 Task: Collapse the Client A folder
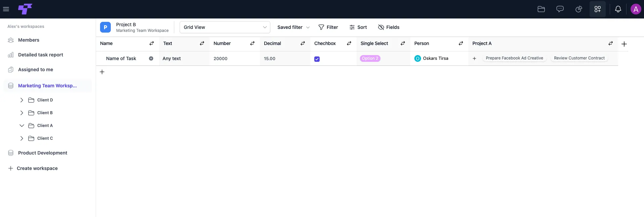click(x=22, y=126)
